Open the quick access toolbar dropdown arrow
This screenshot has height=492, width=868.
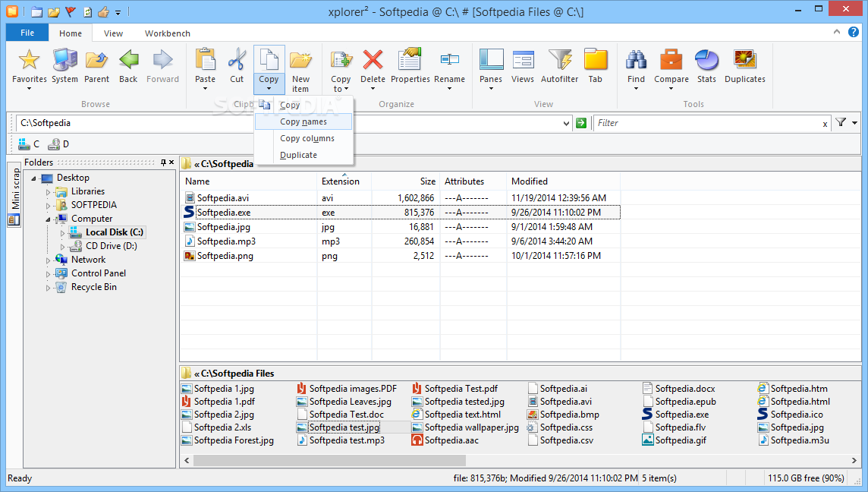(x=118, y=12)
